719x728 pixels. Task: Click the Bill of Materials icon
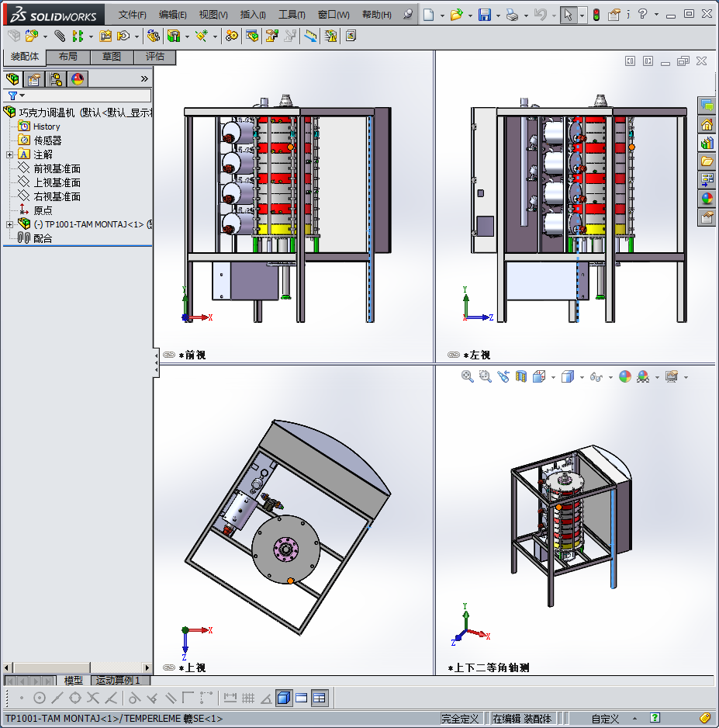point(252,36)
